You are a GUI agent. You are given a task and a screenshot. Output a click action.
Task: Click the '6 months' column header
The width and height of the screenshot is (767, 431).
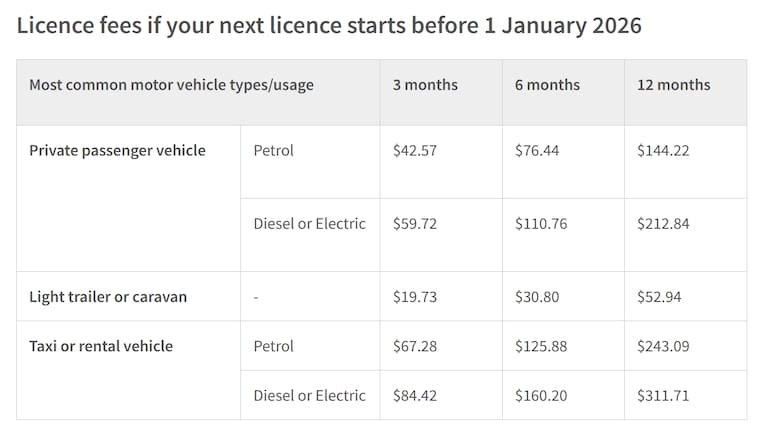click(547, 85)
